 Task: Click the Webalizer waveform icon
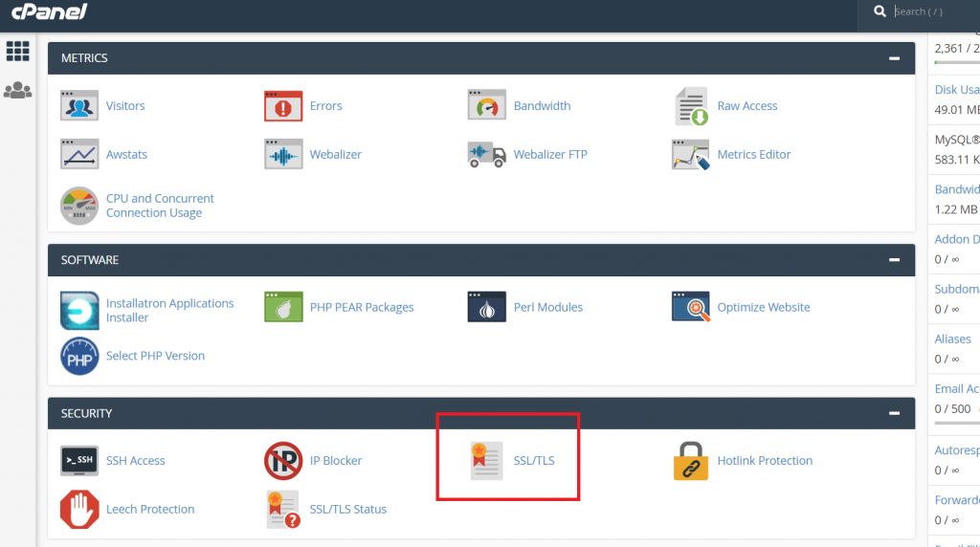pyautogui.click(x=283, y=154)
